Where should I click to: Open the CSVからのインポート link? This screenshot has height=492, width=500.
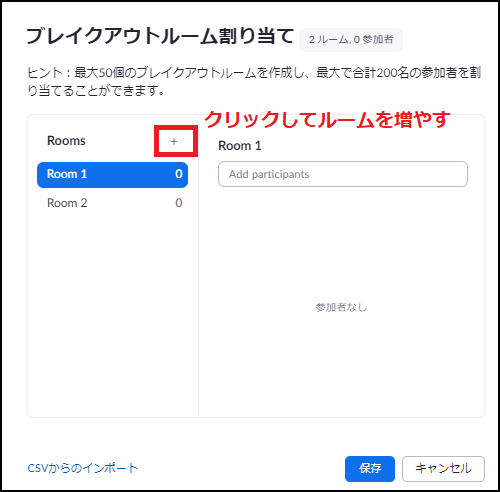82,468
